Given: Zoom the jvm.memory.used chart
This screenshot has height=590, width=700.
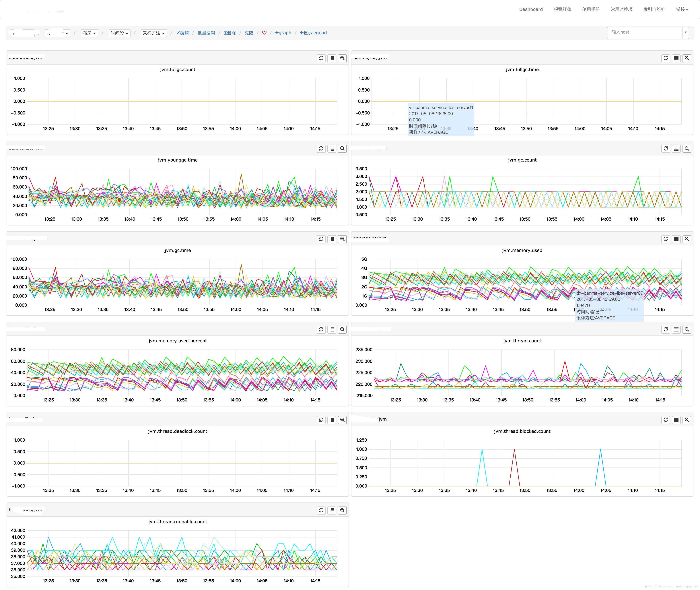Looking at the screenshot, I should click(687, 239).
